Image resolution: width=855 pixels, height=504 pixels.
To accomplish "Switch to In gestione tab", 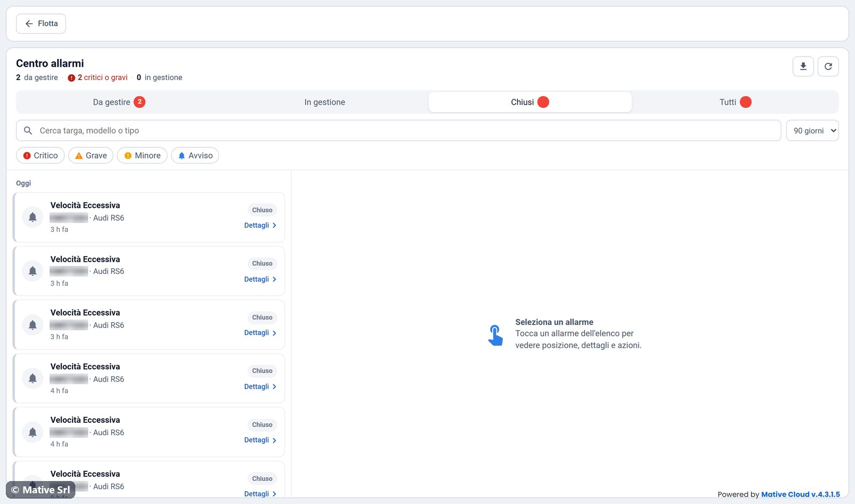I will 324,102.
